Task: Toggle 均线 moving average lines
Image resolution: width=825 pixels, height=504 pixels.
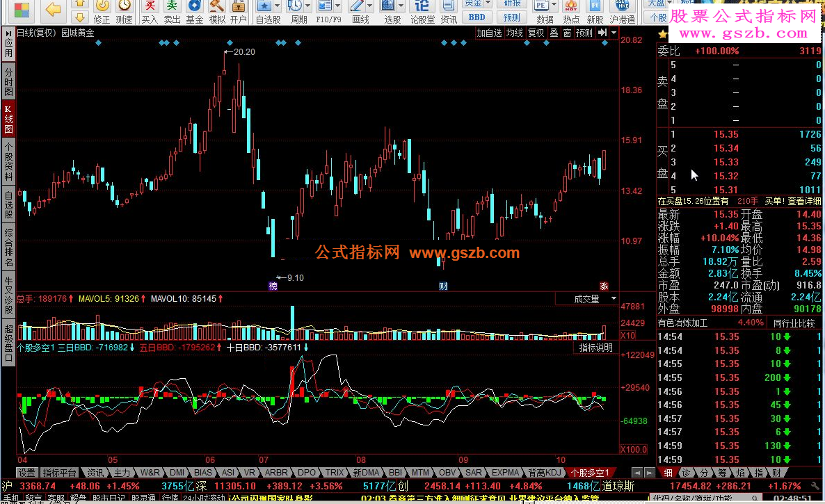Action: click(x=515, y=33)
